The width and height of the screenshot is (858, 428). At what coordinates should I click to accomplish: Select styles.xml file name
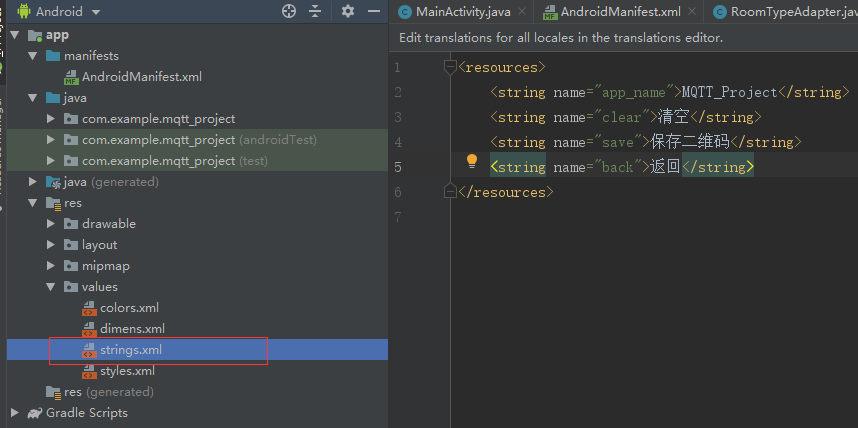tap(127, 371)
